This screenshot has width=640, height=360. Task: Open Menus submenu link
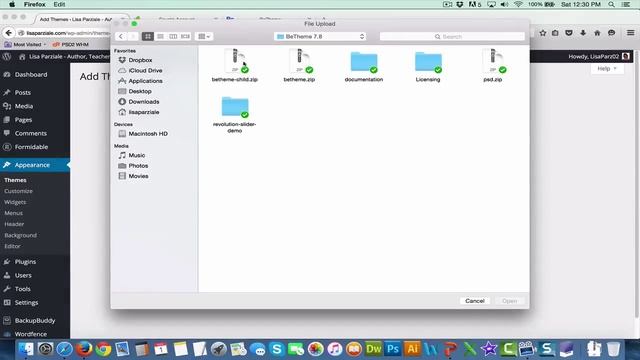tap(13, 213)
